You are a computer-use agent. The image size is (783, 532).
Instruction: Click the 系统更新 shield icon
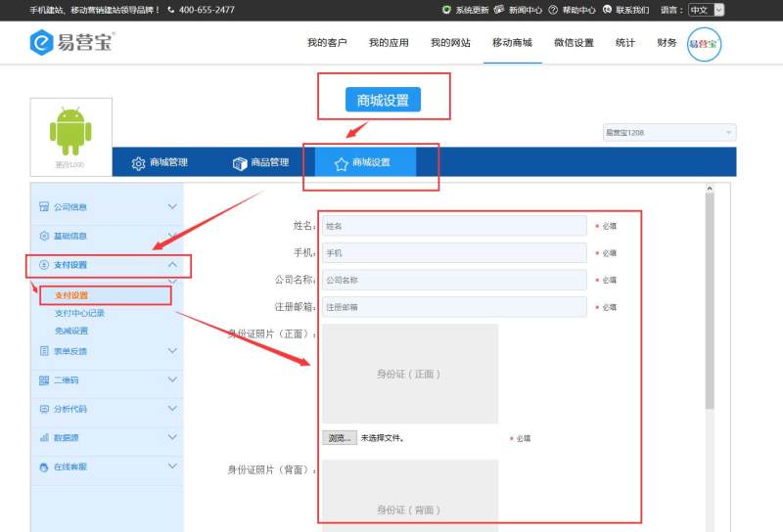447,10
